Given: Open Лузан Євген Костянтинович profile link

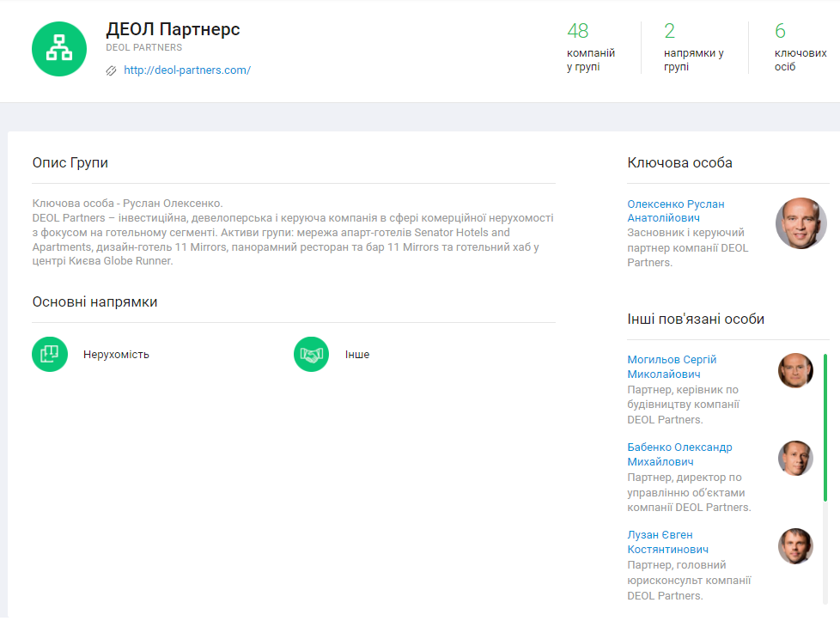Looking at the screenshot, I should [667, 542].
